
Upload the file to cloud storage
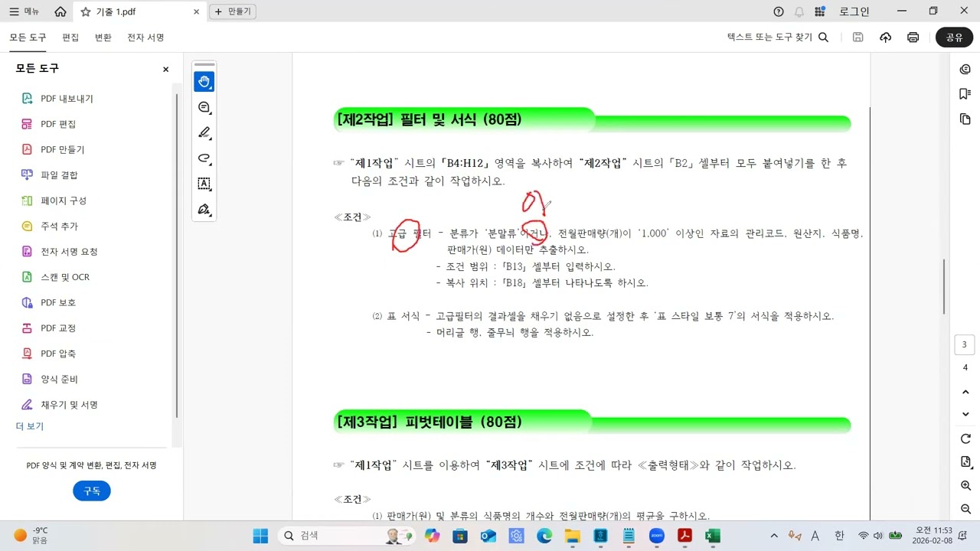click(x=886, y=37)
